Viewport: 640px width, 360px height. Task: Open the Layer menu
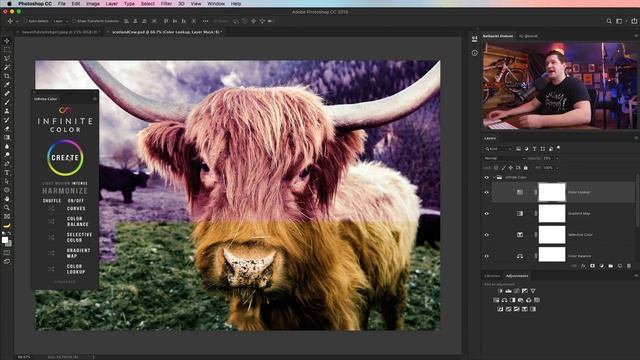[111, 4]
